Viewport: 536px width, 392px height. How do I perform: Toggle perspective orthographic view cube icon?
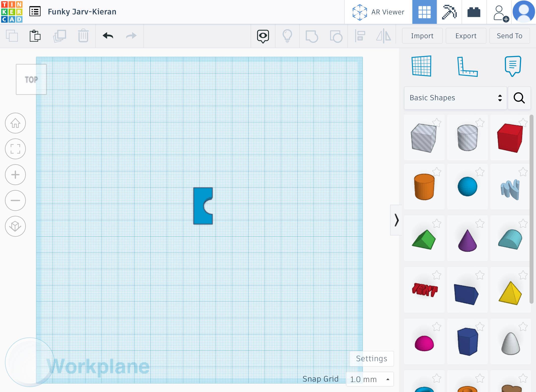point(15,226)
